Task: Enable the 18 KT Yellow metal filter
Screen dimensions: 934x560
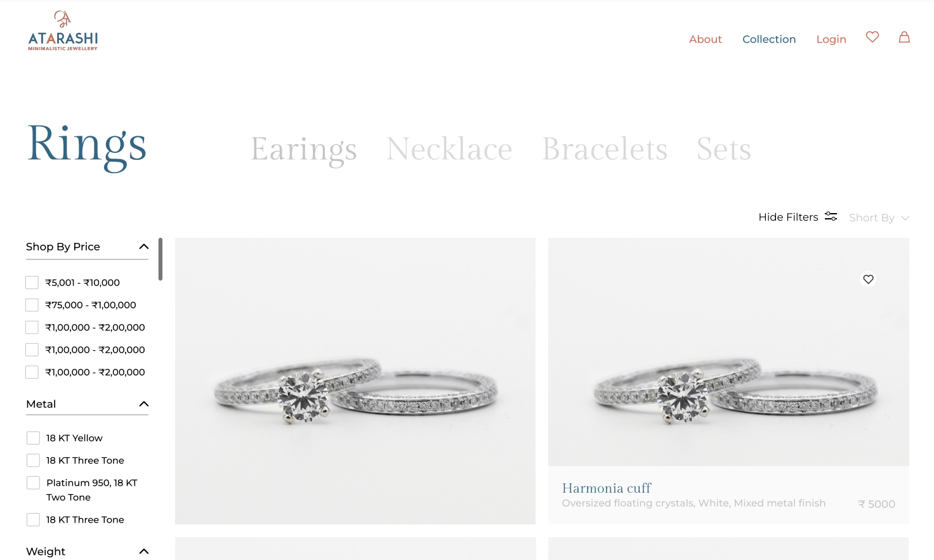Action: pyautogui.click(x=33, y=438)
